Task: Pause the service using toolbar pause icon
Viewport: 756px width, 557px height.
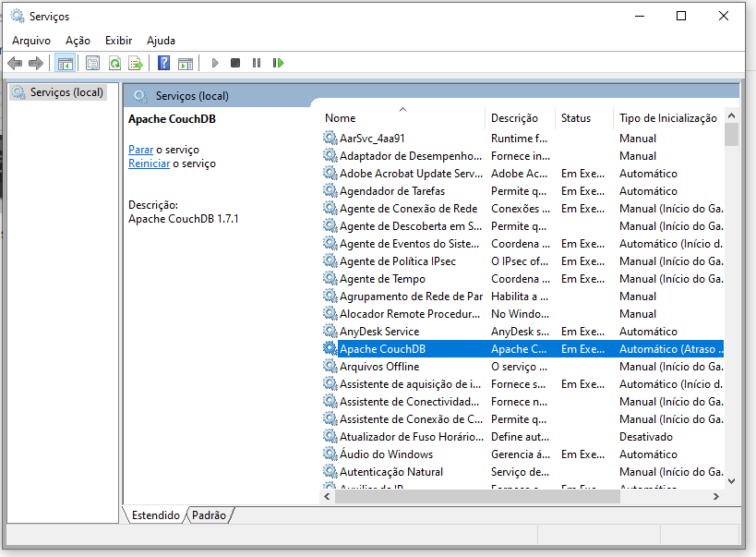Action: click(257, 63)
